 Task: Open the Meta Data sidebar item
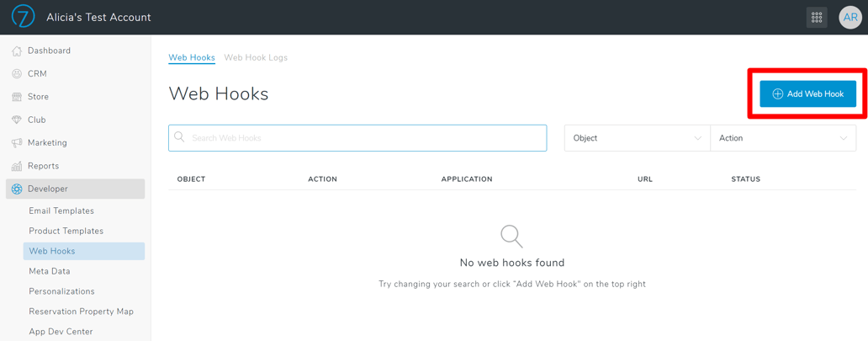(50, 272)
